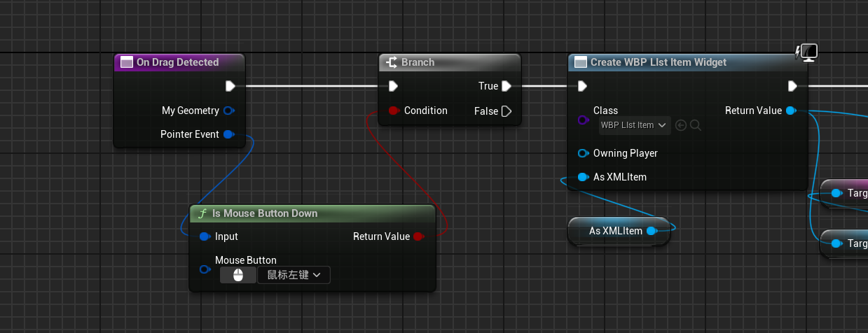Click the Branch node icon

392,62
